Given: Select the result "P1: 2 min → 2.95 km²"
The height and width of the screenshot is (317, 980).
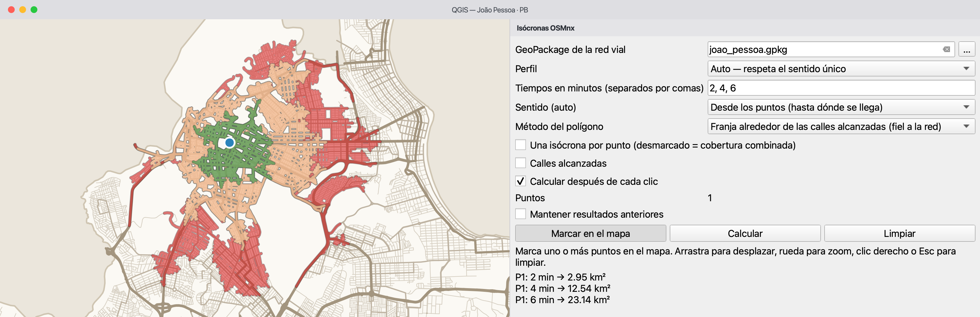Looking at the screenshot, I should click(x=560, y=277).
